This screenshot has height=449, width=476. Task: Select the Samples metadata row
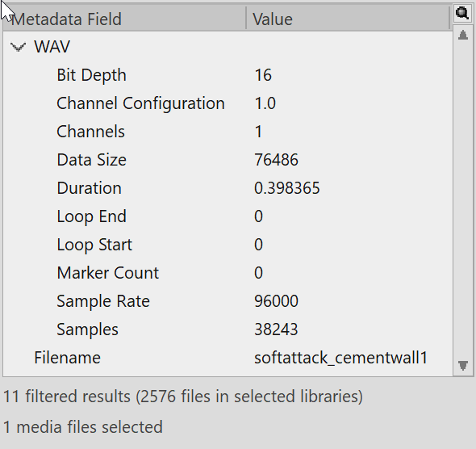point(228,329)
